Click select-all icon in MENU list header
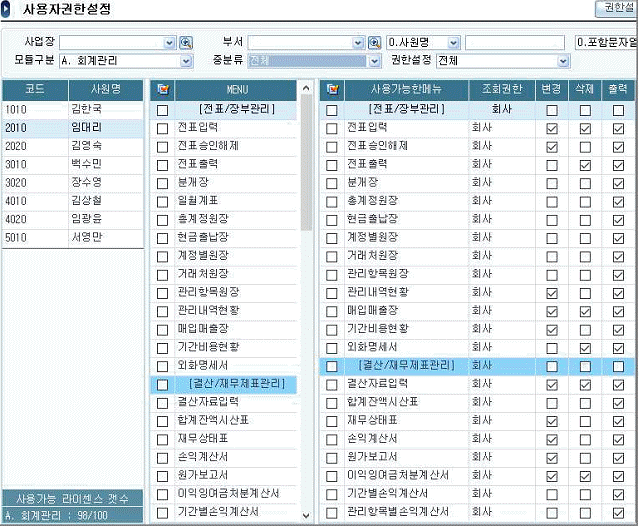This screenshot has width=639, height=526. (162, 90)
